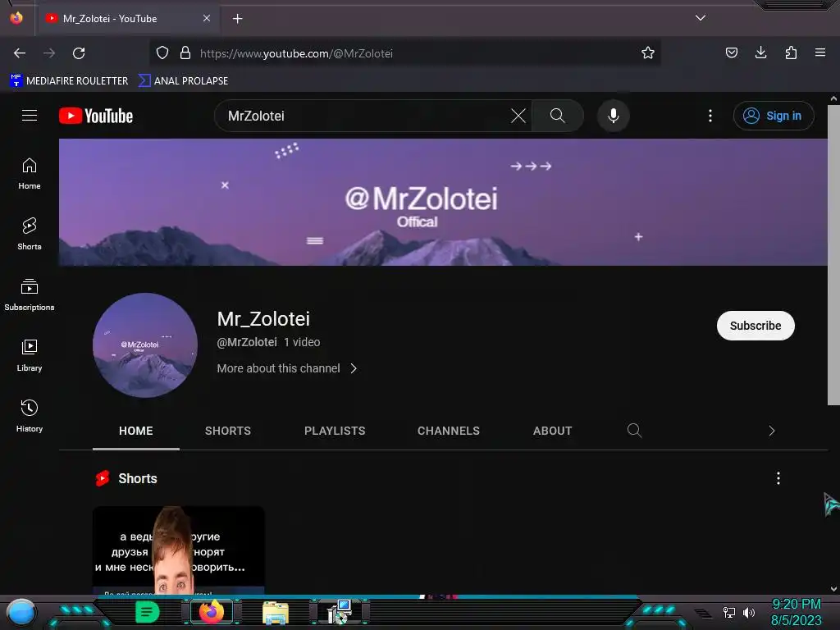Click the page vertical scrollbar thumb
This screenshot has height=630, width=840.
pyautogui.click(x=833, y=254)
